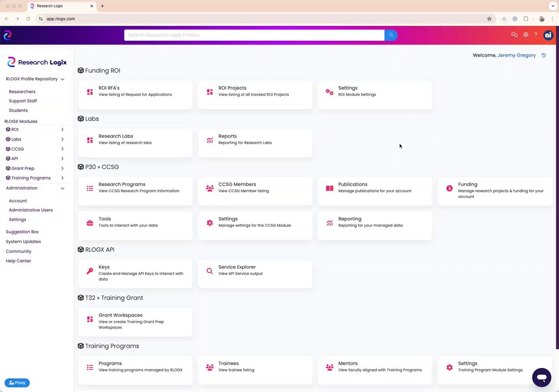Image resolution: width=559 pixels, height=392 pixels.
Task: Open Researchers in the sidebar
Action: click(22, 92)
